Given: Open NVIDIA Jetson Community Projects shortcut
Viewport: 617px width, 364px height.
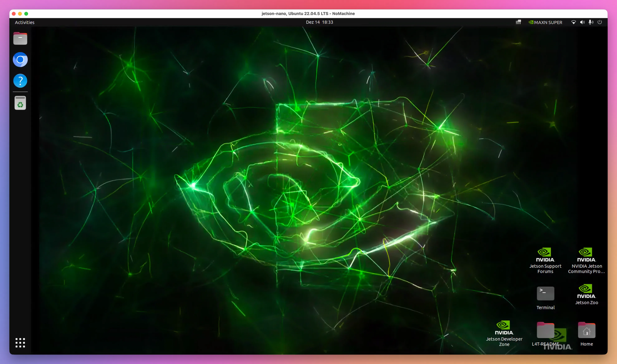Looking at the screenshot, I should (x=586, y=255).
